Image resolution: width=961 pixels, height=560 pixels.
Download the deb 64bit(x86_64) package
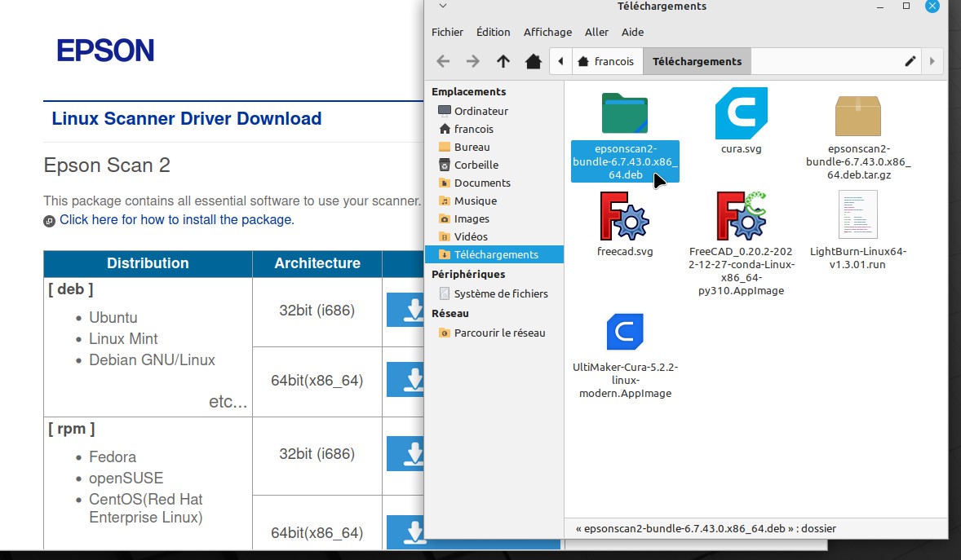pos(405,380)
